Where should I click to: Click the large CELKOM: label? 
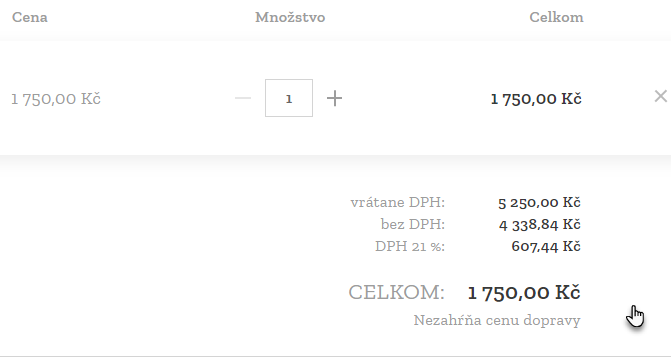[396, 293]
